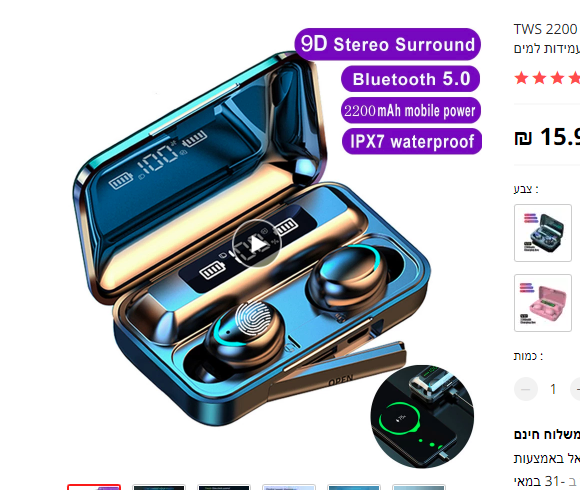Select the pink earbuds color option
Screen dimensions: 580x490
pos(543,303)
